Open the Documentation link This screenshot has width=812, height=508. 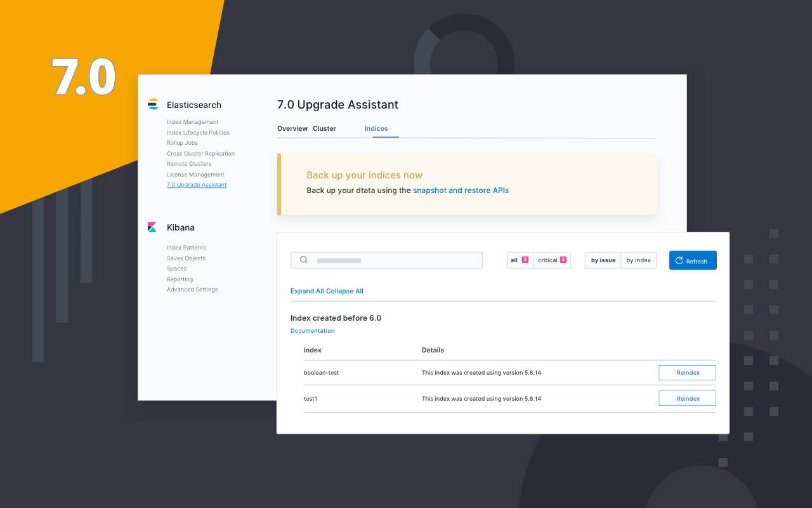[312, 331]
